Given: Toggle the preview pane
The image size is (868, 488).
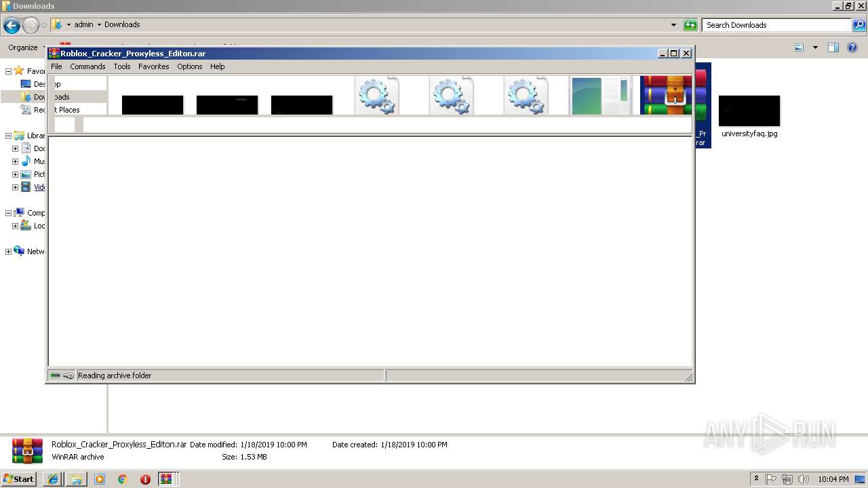Looking at the screenshot, I should click(833, 47).
